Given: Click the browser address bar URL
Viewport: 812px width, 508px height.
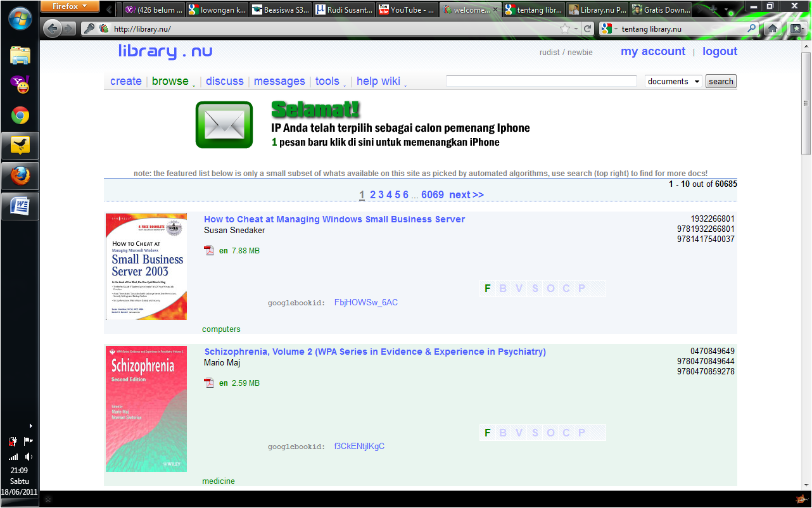Looking at the screenshot, I should 143,29.
